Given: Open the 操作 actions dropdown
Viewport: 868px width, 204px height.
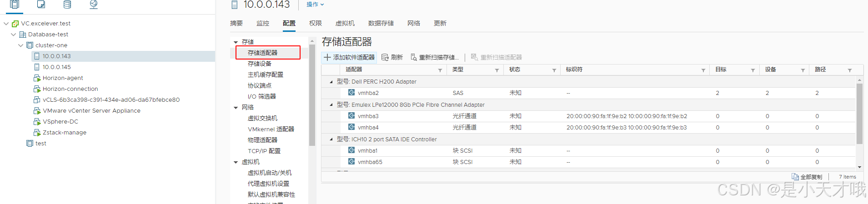Looking at the screenshot, I should pos(315,5).
